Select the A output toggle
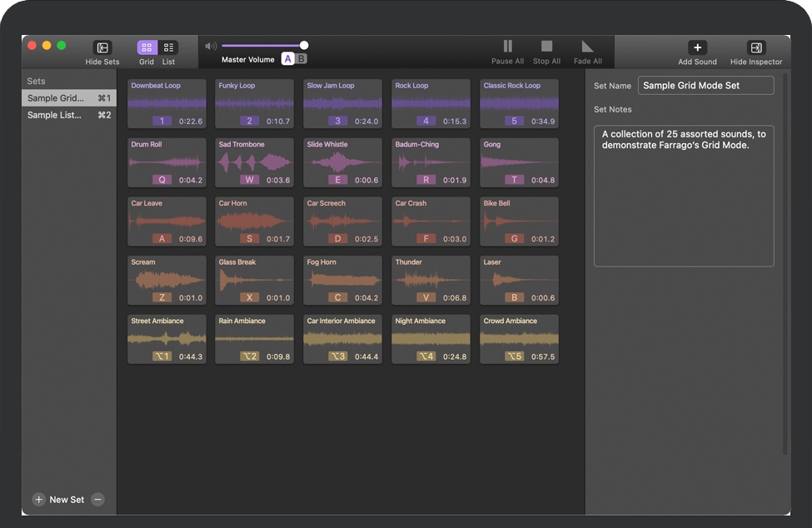 tap(288, 59)
